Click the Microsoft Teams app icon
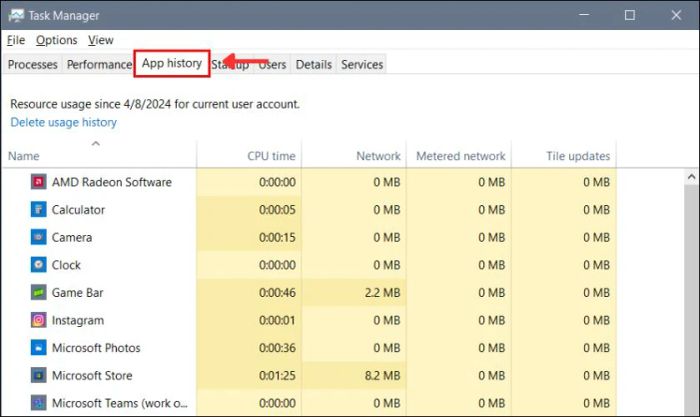Viewport: 700px width, 417px height. 38,403
